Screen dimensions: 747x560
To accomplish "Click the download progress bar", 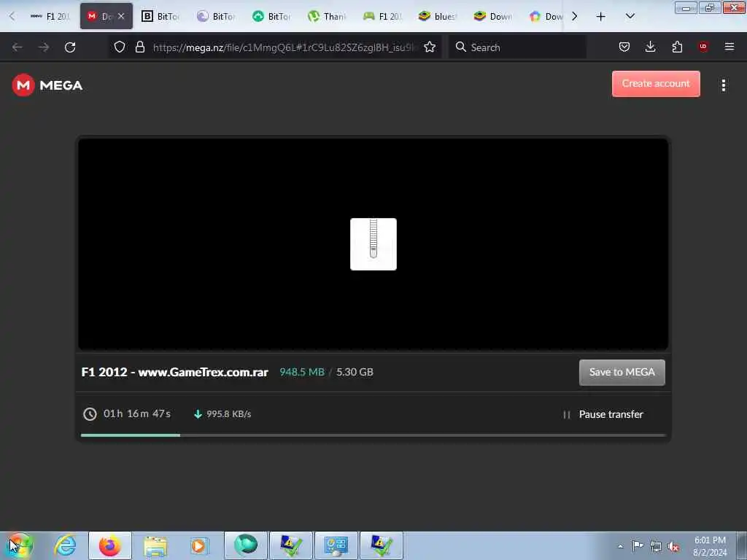I will pos(373,435).
